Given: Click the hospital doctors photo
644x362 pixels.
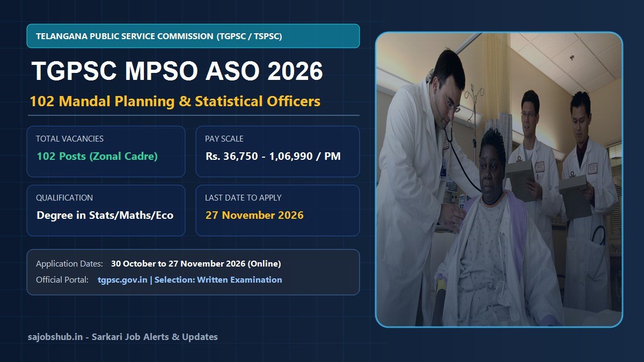Looking at the screenshot, I should [499, 180].
